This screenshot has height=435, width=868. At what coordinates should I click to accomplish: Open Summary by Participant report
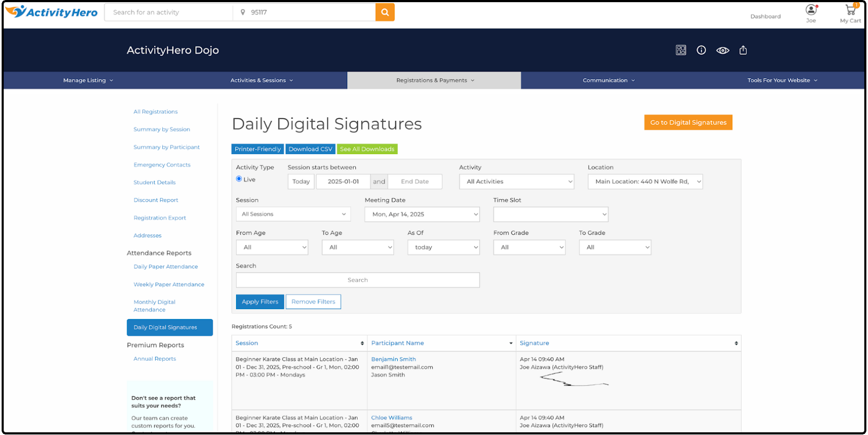click(x=167, y=148)
